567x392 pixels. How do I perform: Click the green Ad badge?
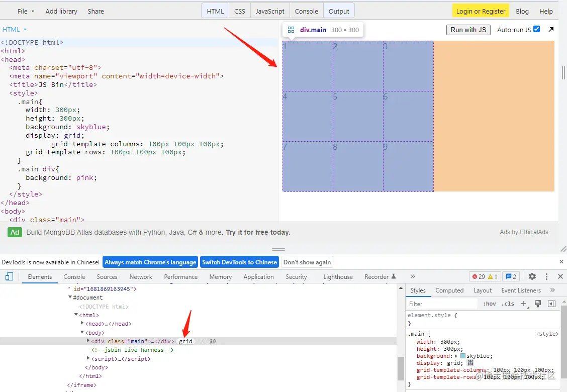coord(15,232)
